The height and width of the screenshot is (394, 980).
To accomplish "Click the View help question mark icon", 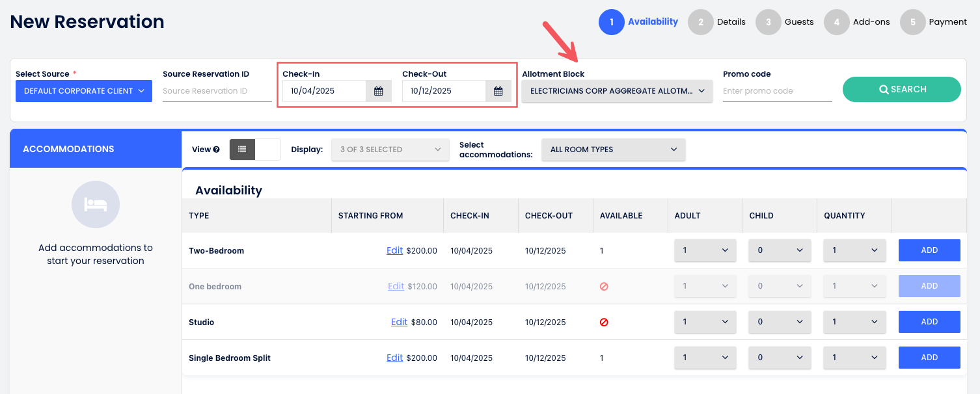I will point(216,150).
